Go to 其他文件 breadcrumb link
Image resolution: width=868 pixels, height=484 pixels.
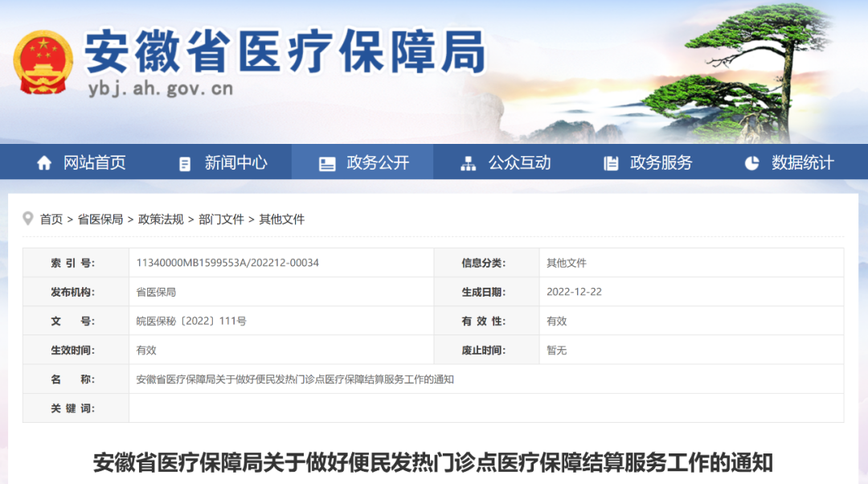tap(282, 219)
